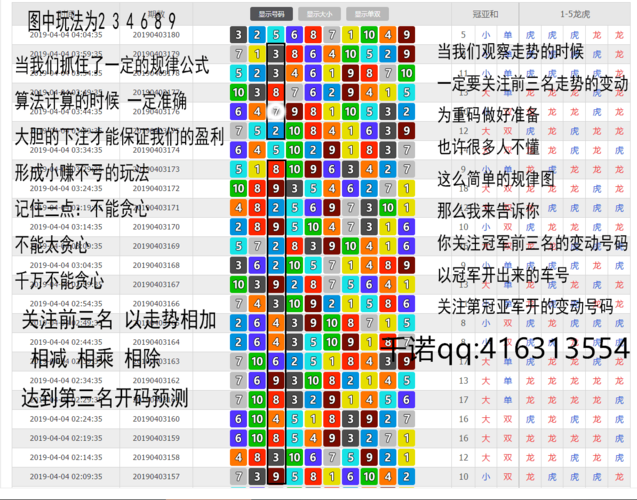The image size is (637, 500).
Task: Click ball 6 in row 20190403166
Action: [x=406, y=303]
